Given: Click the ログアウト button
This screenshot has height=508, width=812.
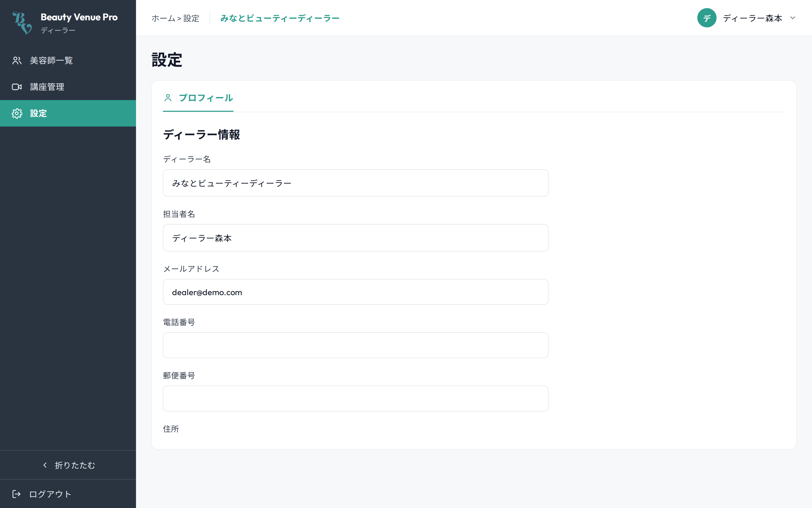Looking at the screenshot, I should click(x=68, y=494).
